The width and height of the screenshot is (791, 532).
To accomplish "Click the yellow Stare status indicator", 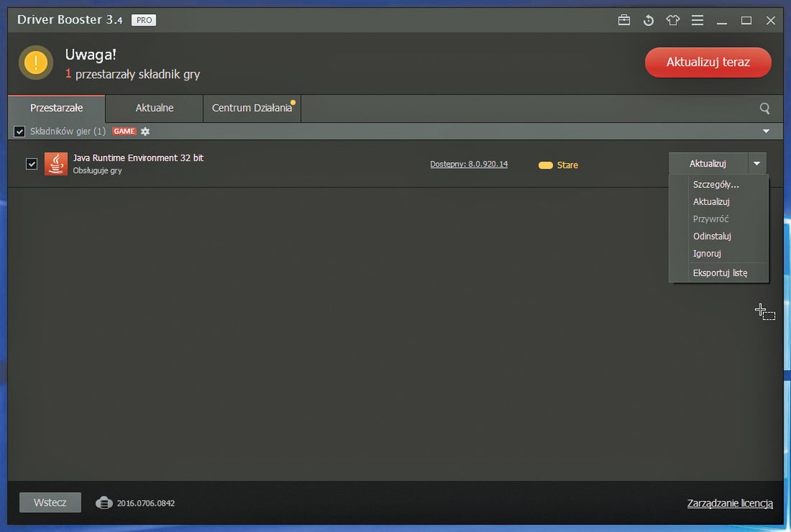I will (x=545, y=165).
